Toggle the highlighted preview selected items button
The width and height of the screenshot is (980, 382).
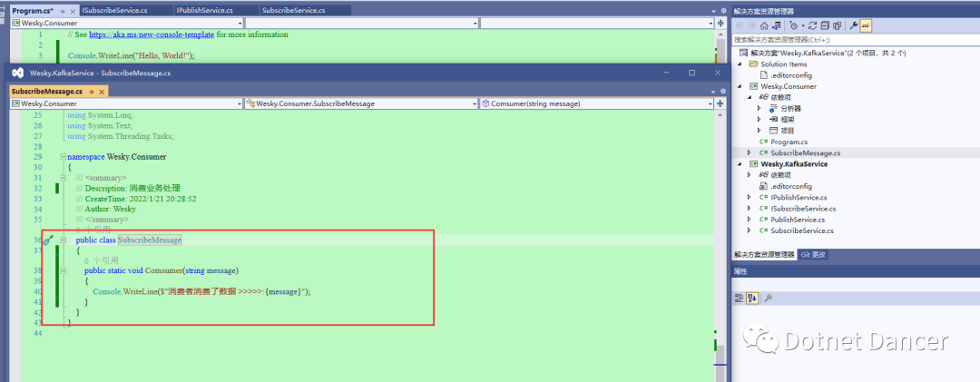tap(867, 25)
